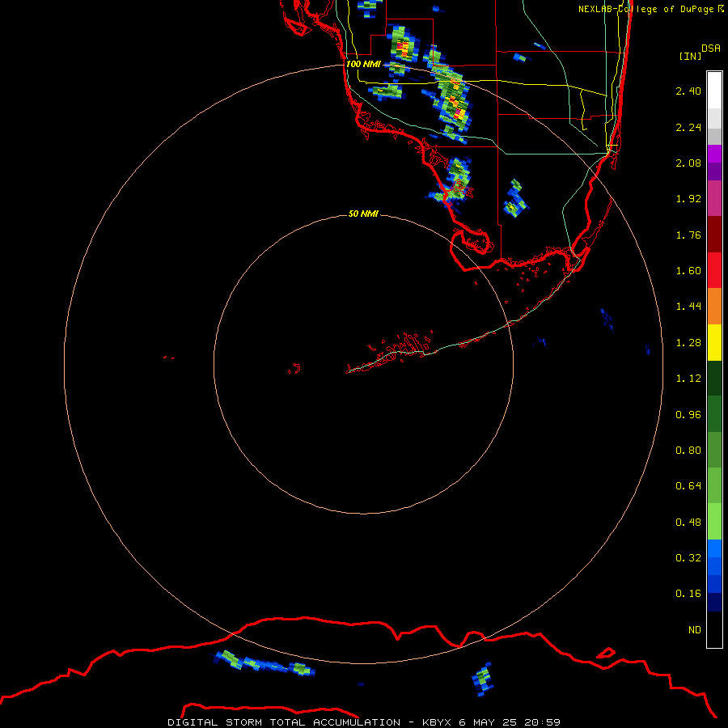The height and width of the screenshot is (728, 728).
Task: Click the 1.12 legend value
Action: (x=688, y=379)
